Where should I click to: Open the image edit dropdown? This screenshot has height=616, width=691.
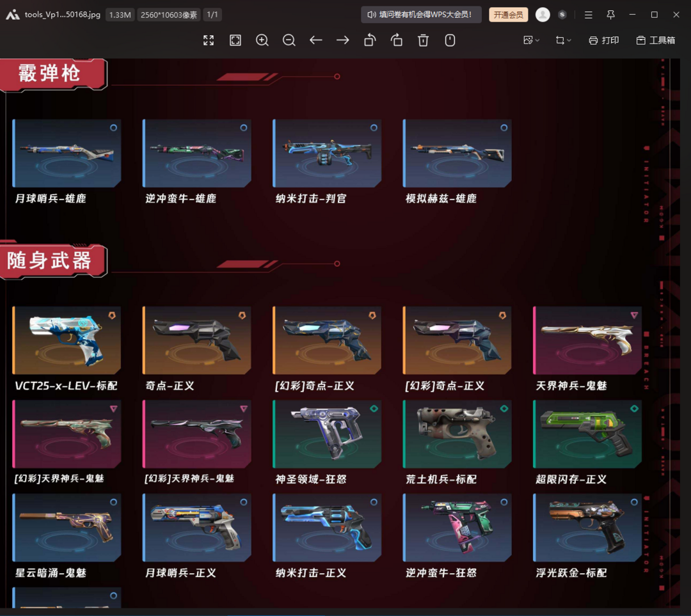point(531,40)
